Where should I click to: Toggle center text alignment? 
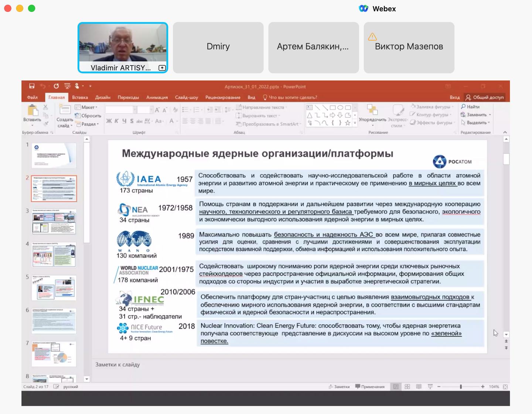(192, 121)
